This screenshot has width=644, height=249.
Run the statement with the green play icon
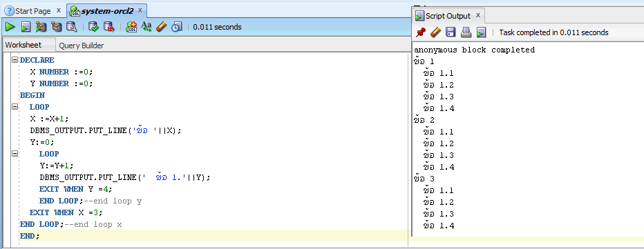(x=10, y=27)
